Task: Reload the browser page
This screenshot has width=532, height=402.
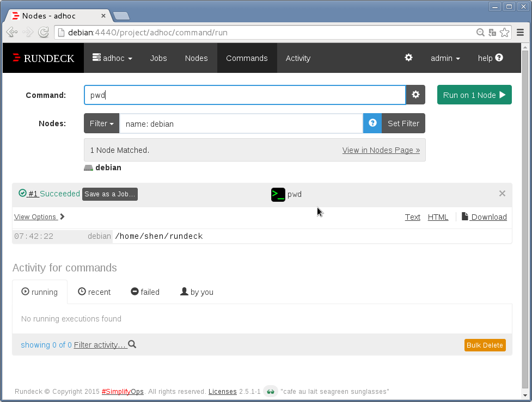Action: point(44,32)
